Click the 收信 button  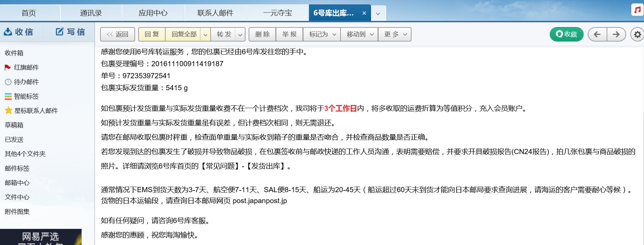[19, 32]
